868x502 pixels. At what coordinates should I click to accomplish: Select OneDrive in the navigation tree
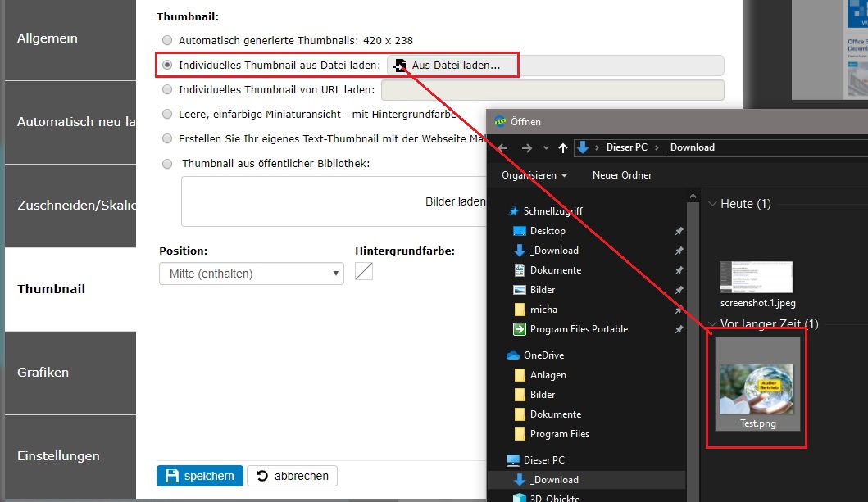tap(543, 355)
